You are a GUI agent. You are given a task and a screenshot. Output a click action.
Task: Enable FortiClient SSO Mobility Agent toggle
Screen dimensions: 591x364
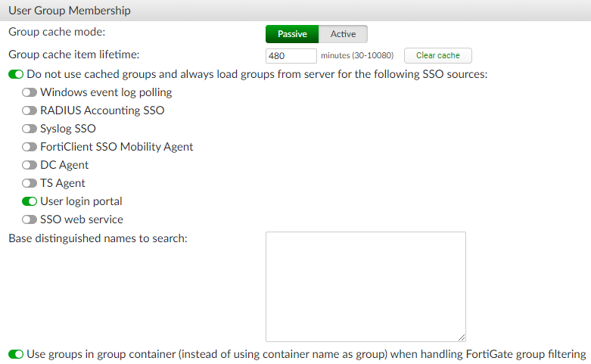[30, 147]
